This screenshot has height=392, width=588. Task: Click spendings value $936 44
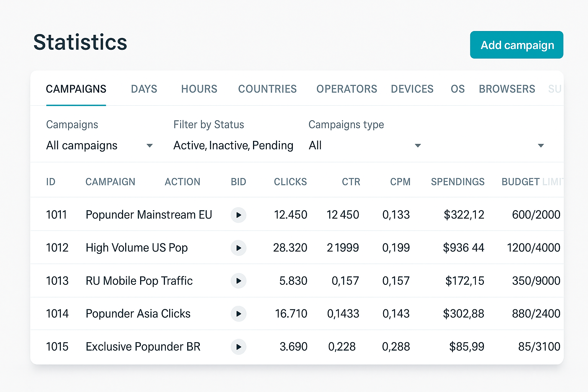coord(464,248)
